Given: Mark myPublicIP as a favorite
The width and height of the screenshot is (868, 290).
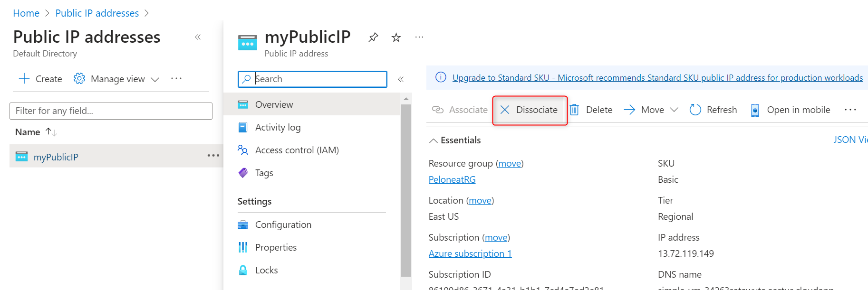Looking at the screenshot, I should (x=396, y=37).
